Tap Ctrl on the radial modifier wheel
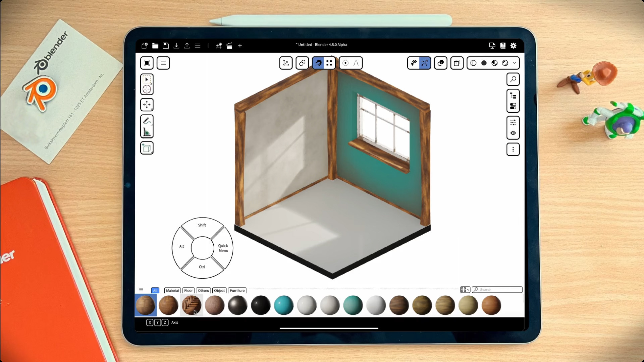This screenshot has height=362, width=644. point(202,267)
